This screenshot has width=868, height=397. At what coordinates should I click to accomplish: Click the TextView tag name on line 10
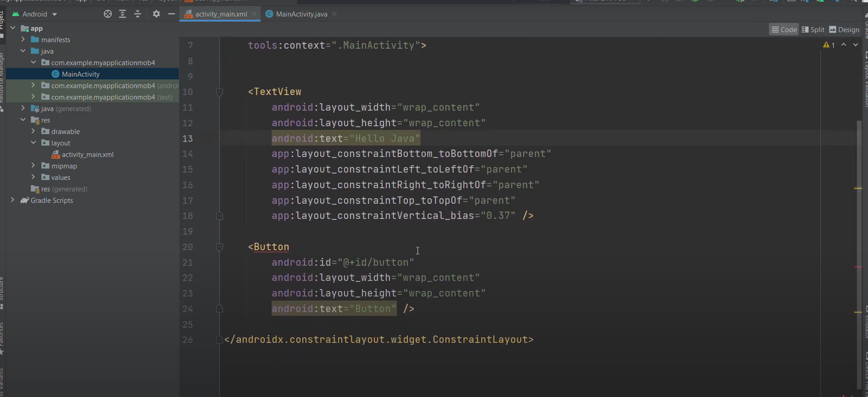278,92
